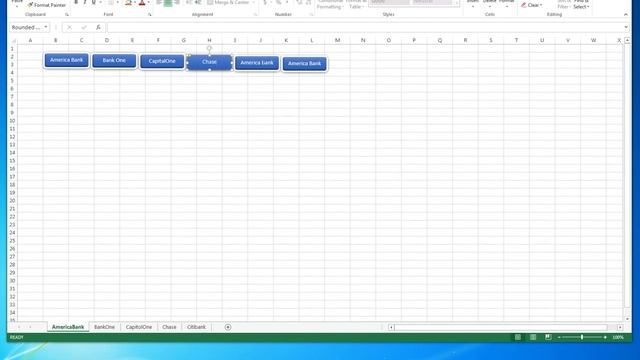Screen dimensions: 640x360
Task: Click the Clear eraser button
Action: (x=532, y=5)
